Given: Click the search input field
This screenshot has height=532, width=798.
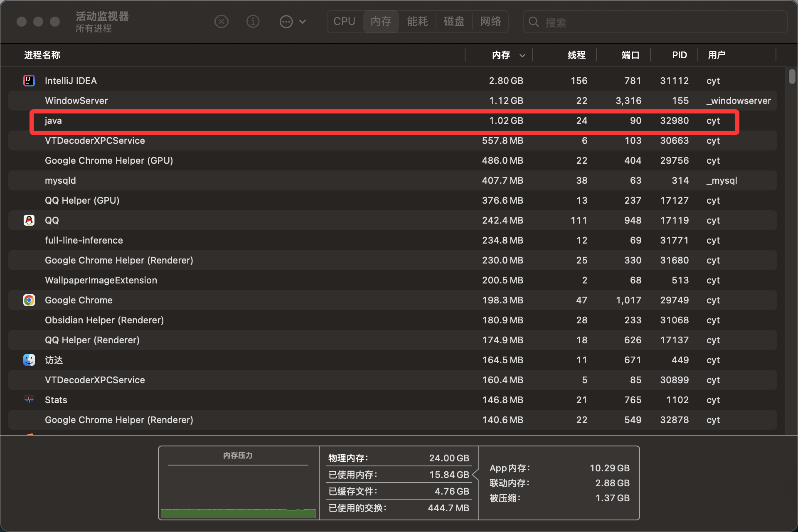Looking at the screenshot, I should (661, 22).
